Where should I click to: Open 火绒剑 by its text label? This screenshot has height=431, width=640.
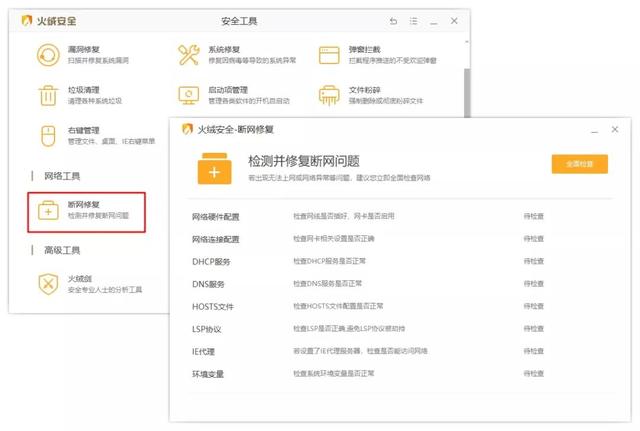coord(80,279)
